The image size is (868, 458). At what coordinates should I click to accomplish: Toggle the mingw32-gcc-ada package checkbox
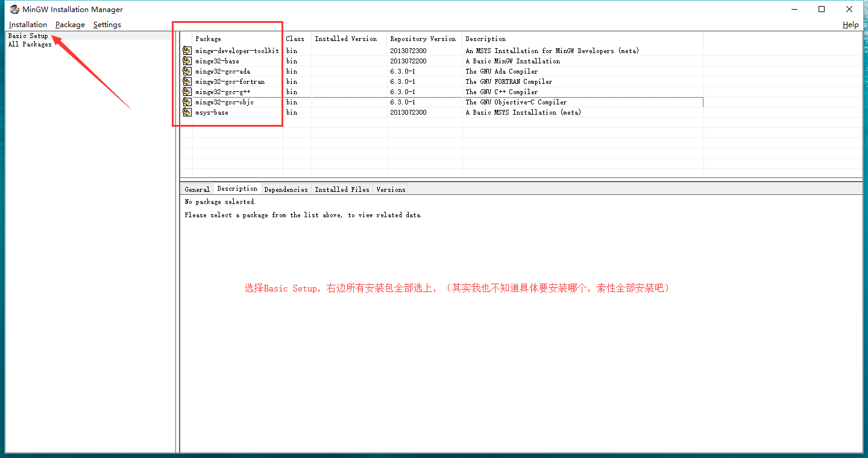coord(187,71)
